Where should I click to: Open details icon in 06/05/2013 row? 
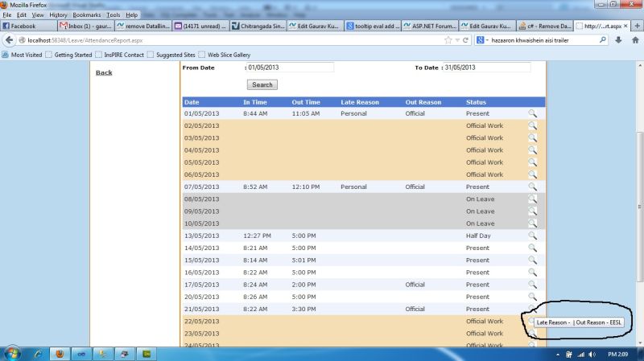[532, 174]
